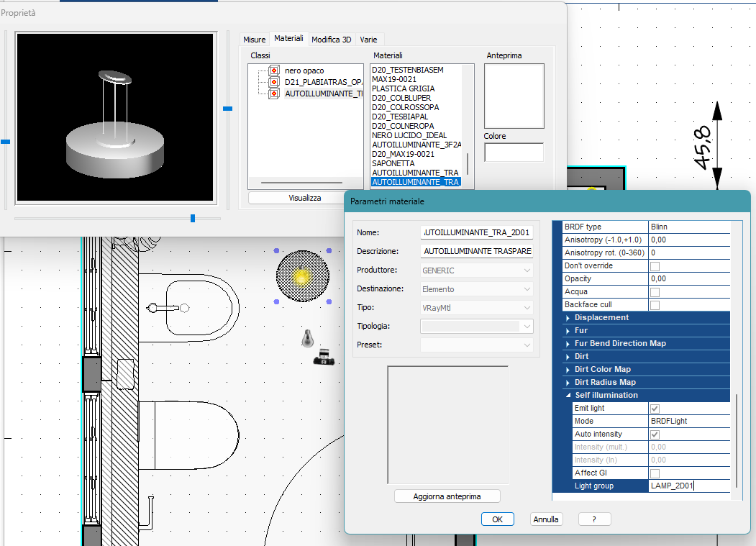
Task: Toggle the Emit light checkbox
Action: [x=655, y=409]
